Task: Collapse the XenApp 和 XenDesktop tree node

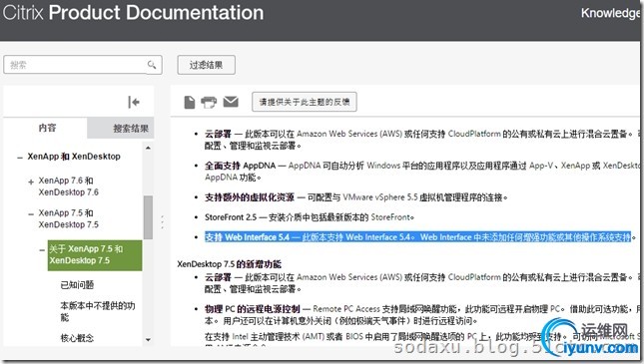Action: [19, 158]
